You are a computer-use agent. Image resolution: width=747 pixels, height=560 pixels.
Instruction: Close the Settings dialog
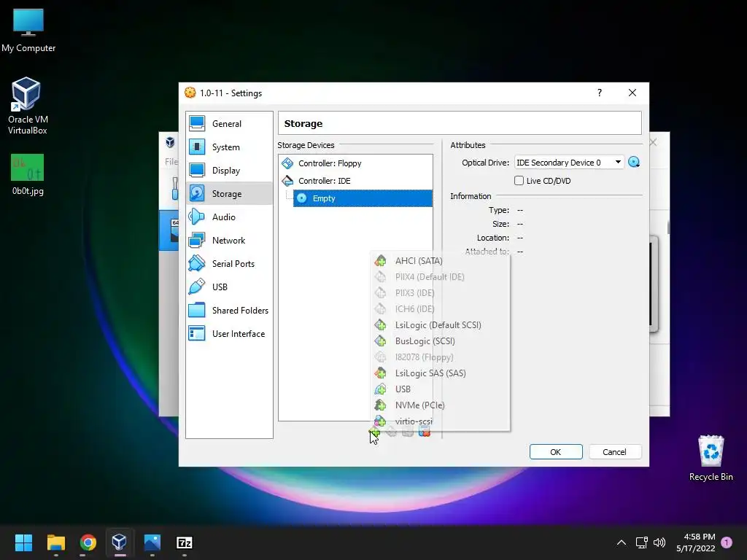coord(632,93)
